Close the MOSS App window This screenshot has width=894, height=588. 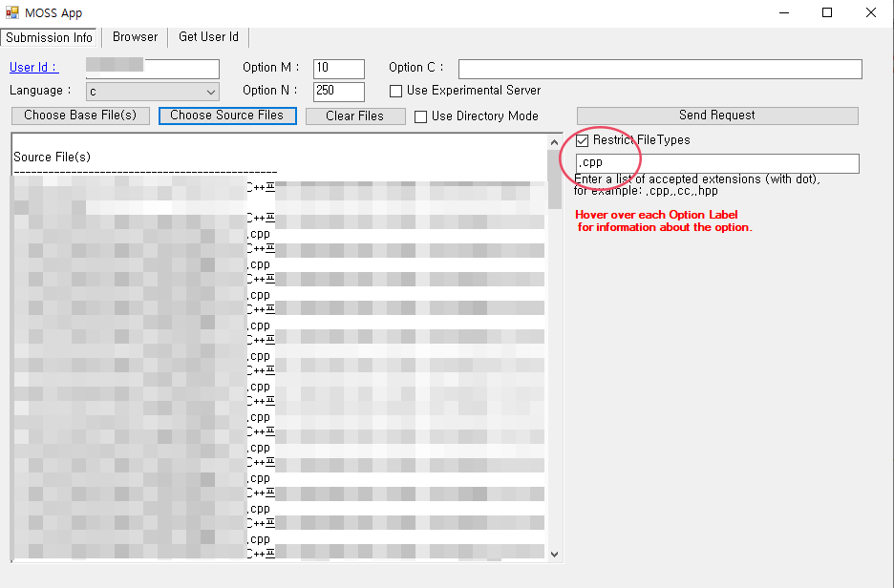tap(871, 12)
